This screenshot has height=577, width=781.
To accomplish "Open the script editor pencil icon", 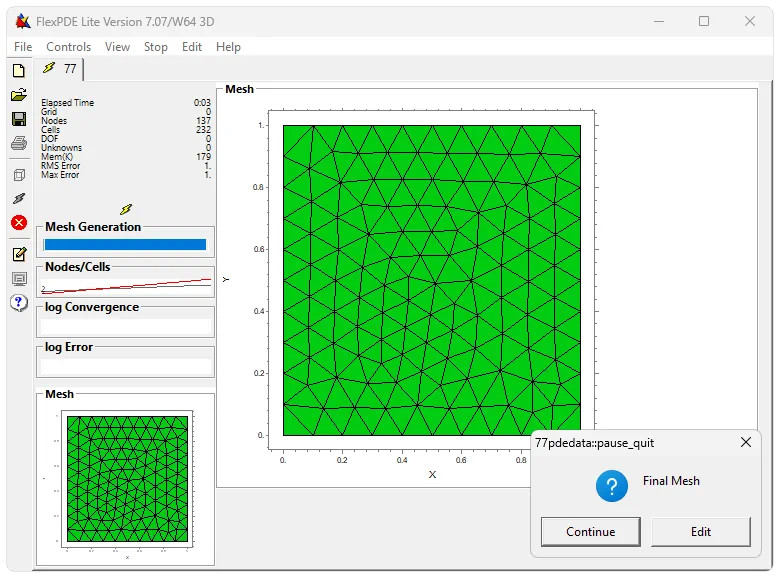I will point(19,255).
